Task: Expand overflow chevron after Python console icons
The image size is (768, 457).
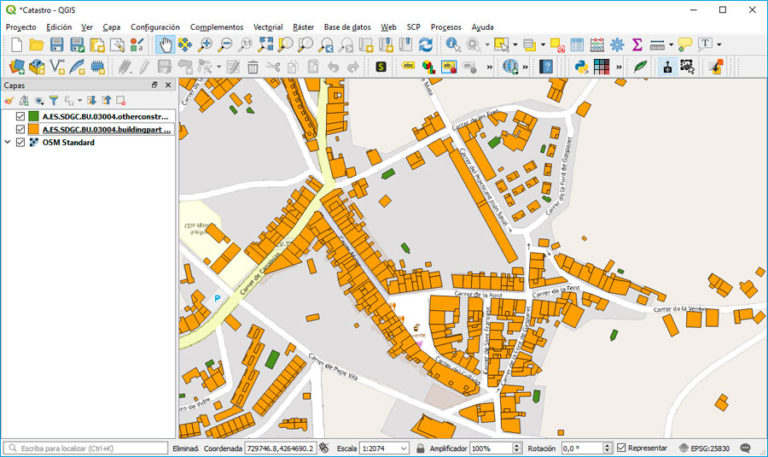Action: [619, 67]
